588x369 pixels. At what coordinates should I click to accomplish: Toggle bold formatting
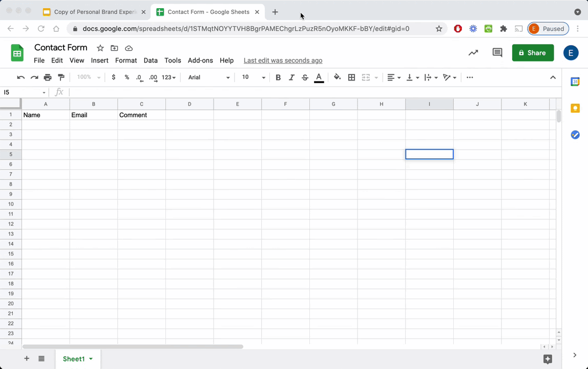[278, 77]
